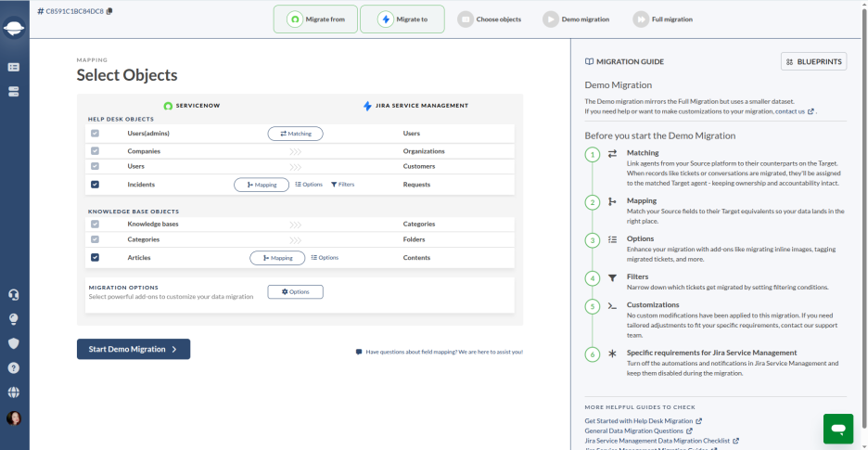The image size is (868, 450).
Task: Open Mapping for Articles
Action: pyautogui.click(x=277, y=258)
